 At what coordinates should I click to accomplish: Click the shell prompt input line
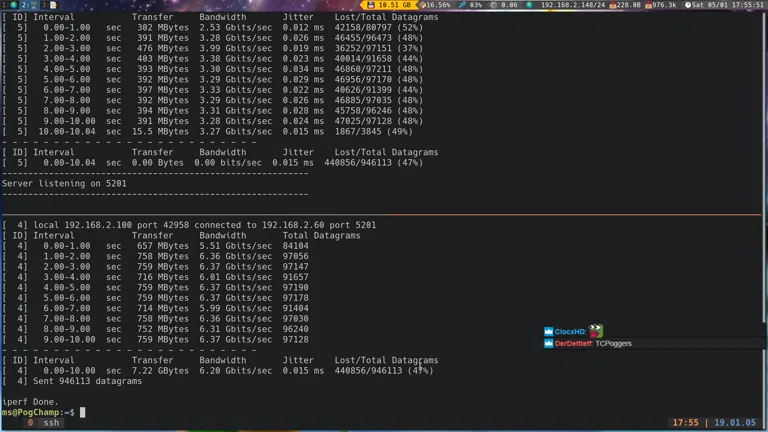click(x=83, y=412)
